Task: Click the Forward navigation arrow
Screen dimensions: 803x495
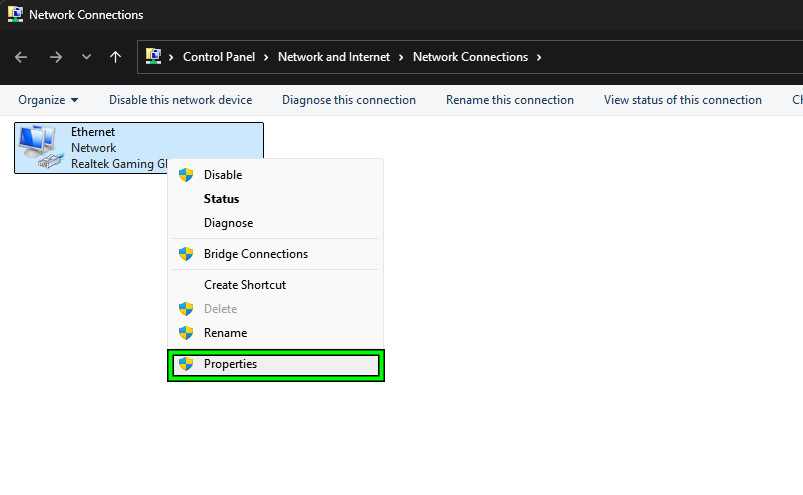Action: pos(56,57)
